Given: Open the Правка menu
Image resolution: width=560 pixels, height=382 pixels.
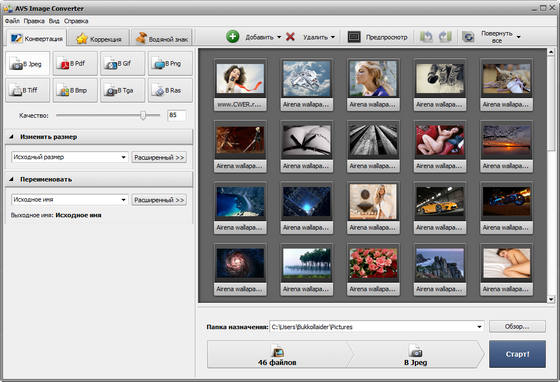Looking at the screenshot, I should (x=34, y=21).
